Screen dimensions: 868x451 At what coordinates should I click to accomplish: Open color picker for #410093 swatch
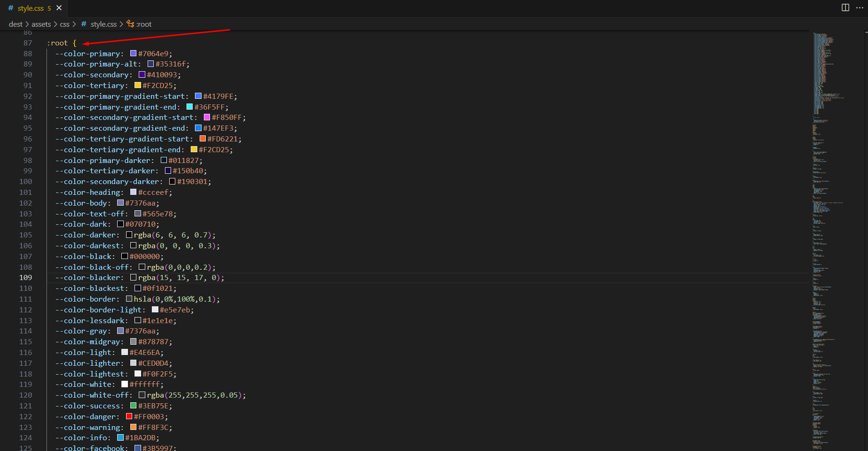click(x=142, y=74)
